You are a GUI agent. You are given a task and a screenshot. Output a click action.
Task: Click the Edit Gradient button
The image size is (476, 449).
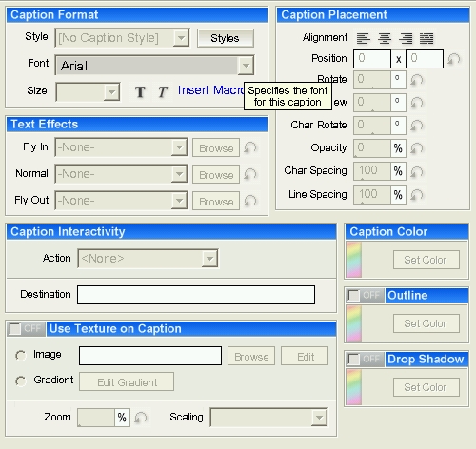(127, 381)
